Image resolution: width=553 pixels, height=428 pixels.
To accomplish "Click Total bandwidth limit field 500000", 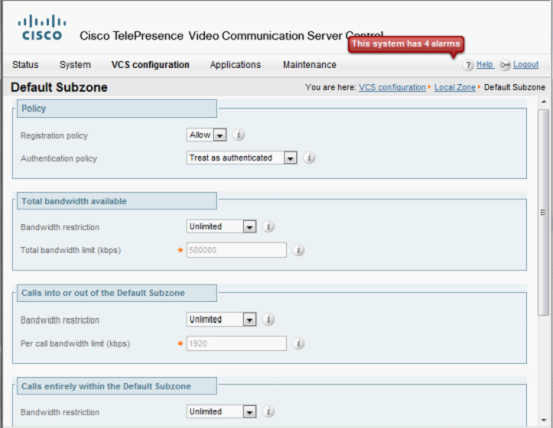I will [236, 250].
